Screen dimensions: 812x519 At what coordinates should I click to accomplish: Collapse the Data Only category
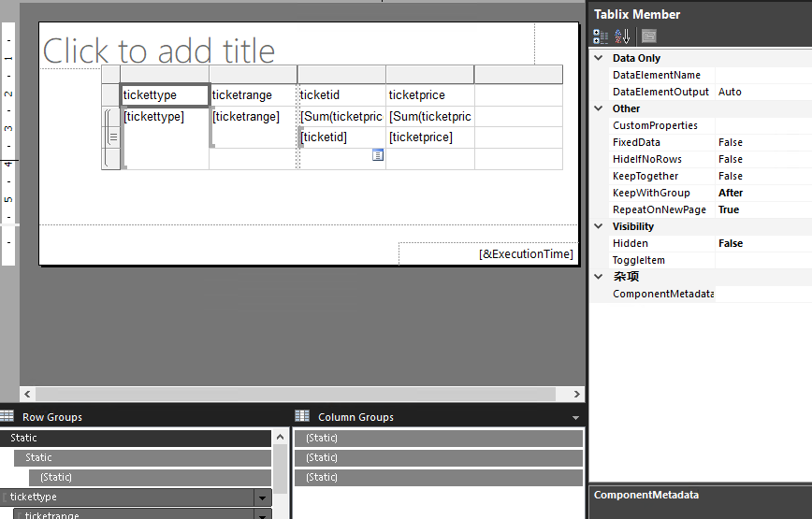[x=599, y=58]
